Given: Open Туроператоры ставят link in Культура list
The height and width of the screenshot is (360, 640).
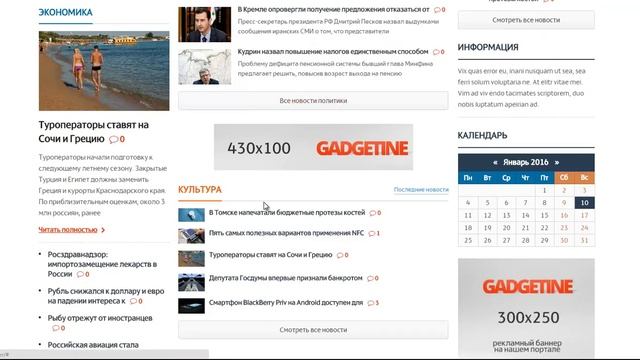Looking at the screenshot, I should (x=271, y=255).
